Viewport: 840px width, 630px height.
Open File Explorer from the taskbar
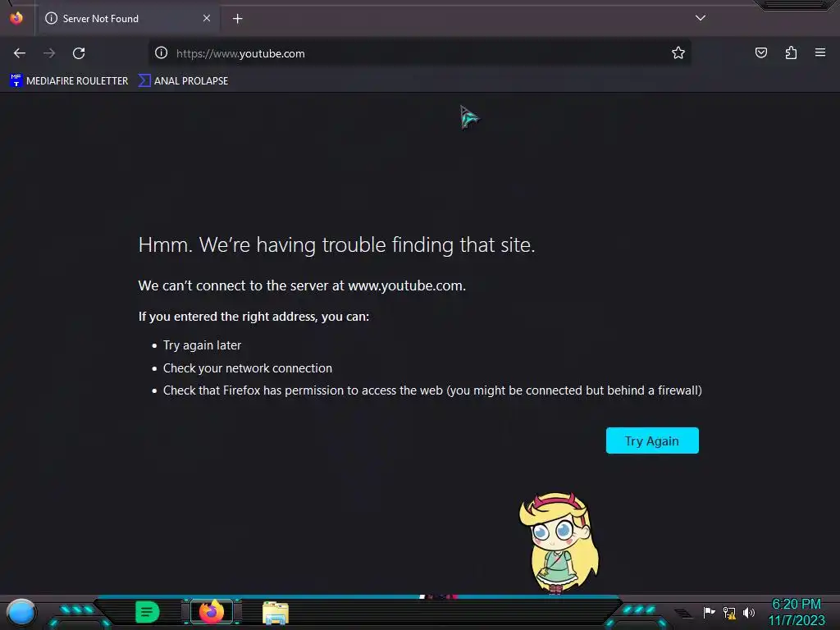pos(276,613)
